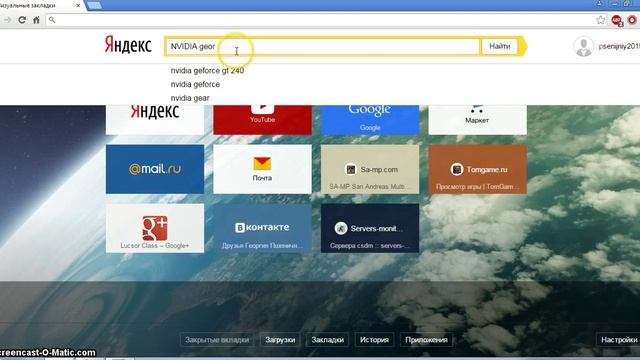Click the Яндекс logo beside the search box
The height and width of the screenshot is (360, 640).
128,45
